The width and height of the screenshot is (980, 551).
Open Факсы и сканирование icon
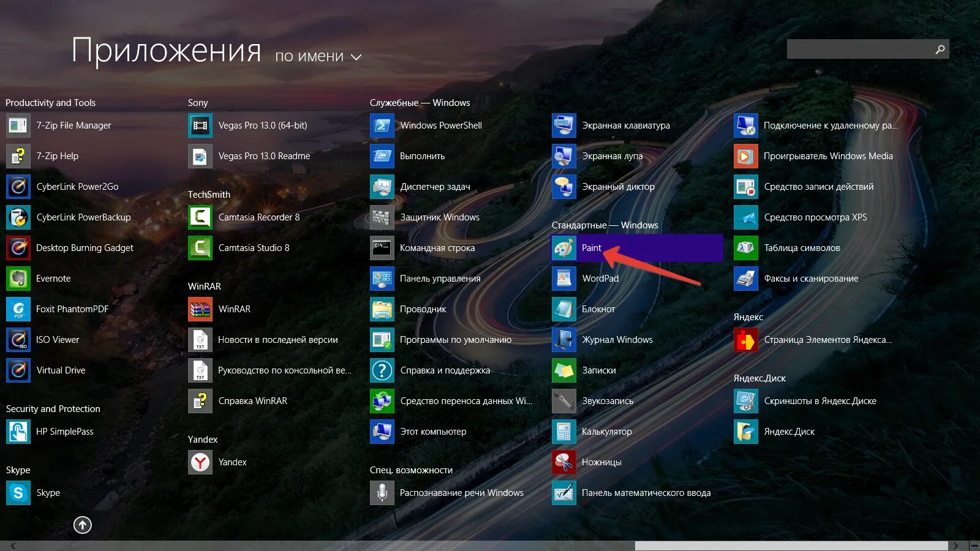click(746, 279)
